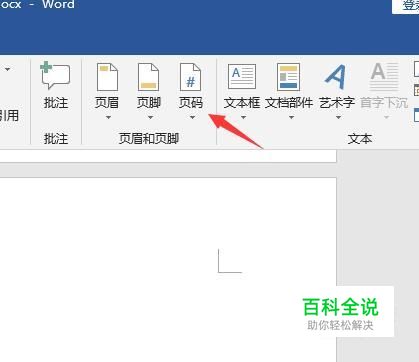Open the dropdown arrow left of 批注
The height and width of the screenshot is (362, 419).
pyautogui.click(x=7, y=69)
